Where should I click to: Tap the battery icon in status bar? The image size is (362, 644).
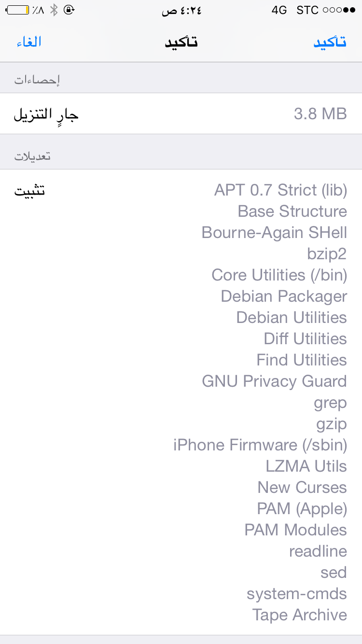click(x=17, y=10)
